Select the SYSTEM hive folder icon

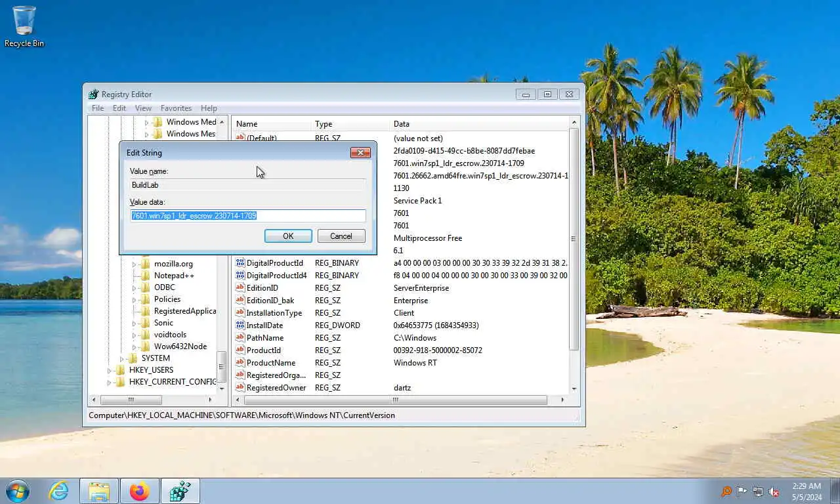tap(133, 358)
